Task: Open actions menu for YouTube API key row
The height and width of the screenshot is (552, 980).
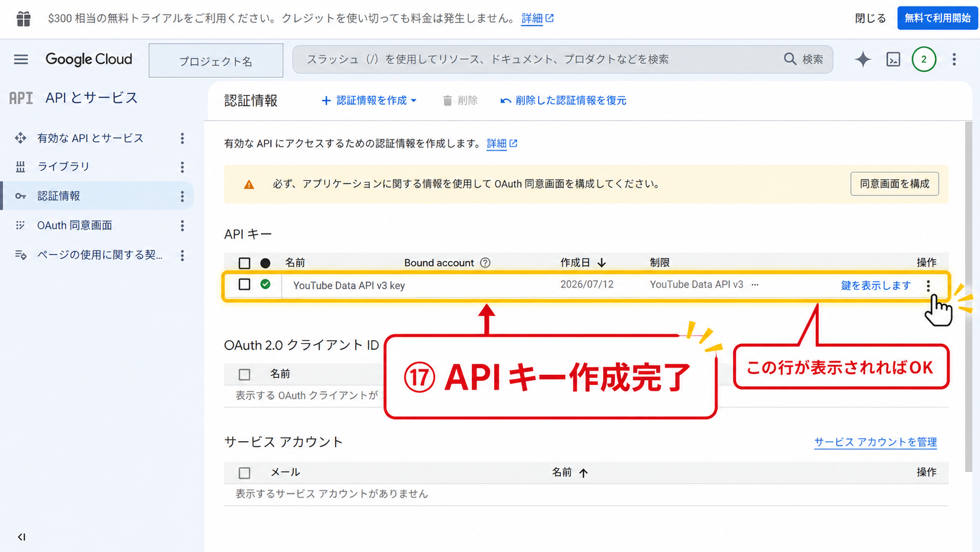Action: click(x=928, y=286)
